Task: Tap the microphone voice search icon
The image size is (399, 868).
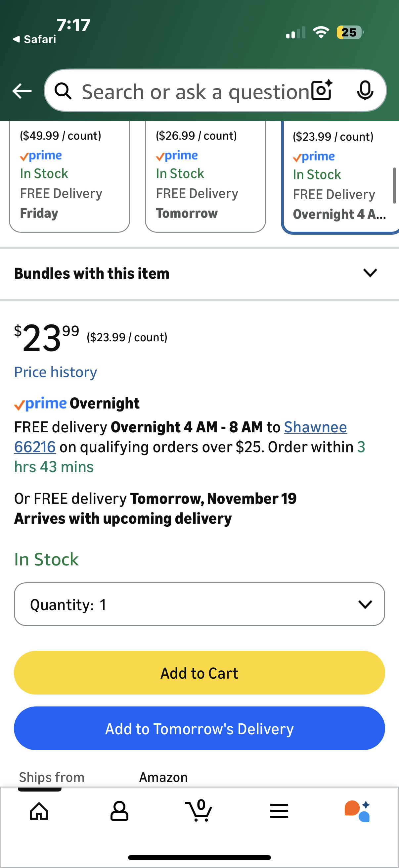Action: pos(365,90)
